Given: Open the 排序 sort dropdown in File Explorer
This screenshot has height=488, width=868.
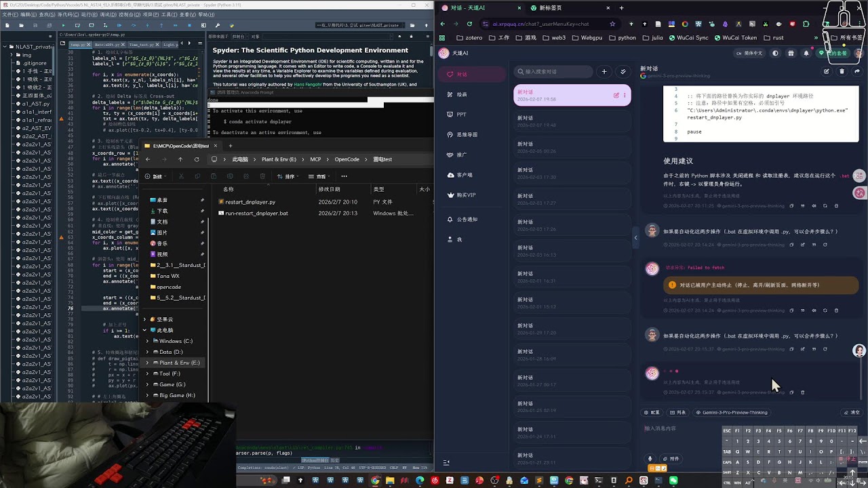Looking at the screenshot, I should [290, 176].
